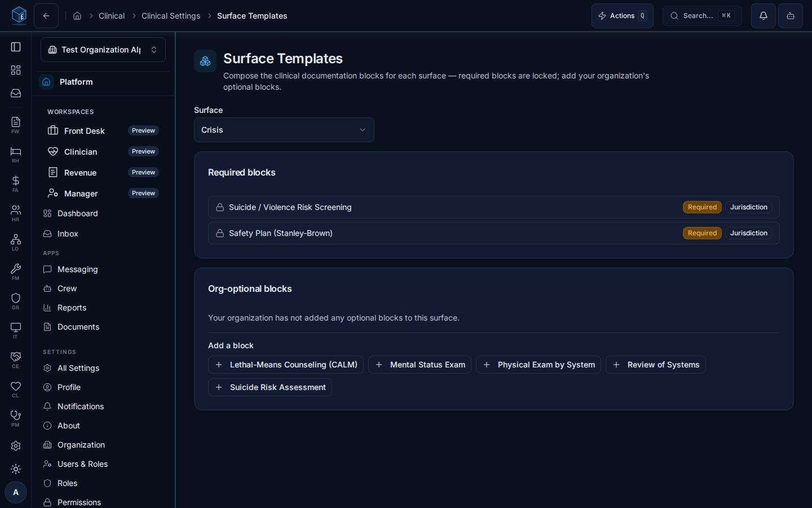The image size is (812, 508).
Task: Add Suicide Risk Assessment block
Action: pyautogui.click(x=270, y=387)
